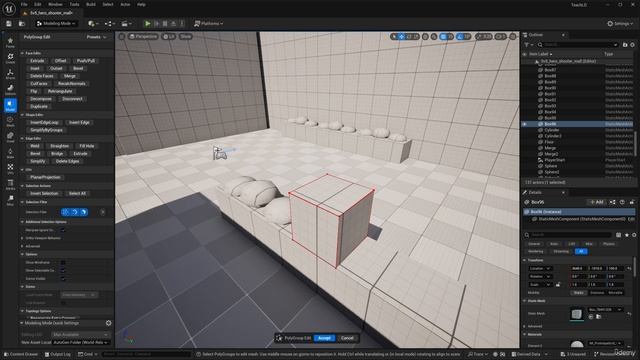Open the Presets dropdown
The image size is (640, 360).
96,37
